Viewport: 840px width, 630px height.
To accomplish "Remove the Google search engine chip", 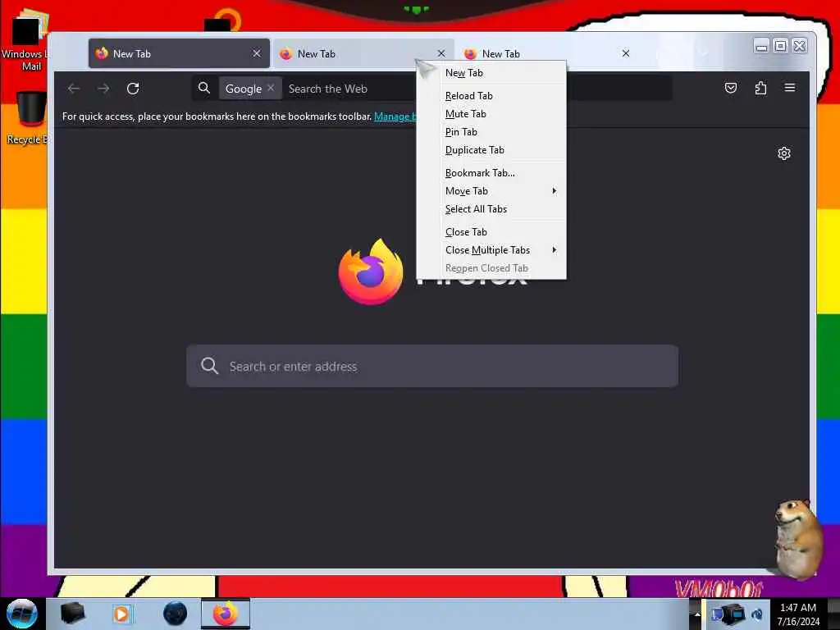I will (x=271, y=88).
